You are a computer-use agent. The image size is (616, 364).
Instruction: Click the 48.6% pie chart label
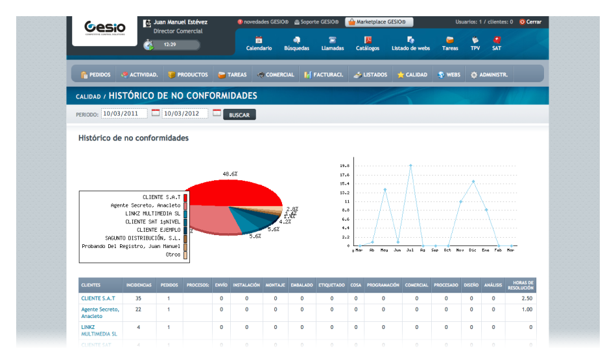click(230, 174)
